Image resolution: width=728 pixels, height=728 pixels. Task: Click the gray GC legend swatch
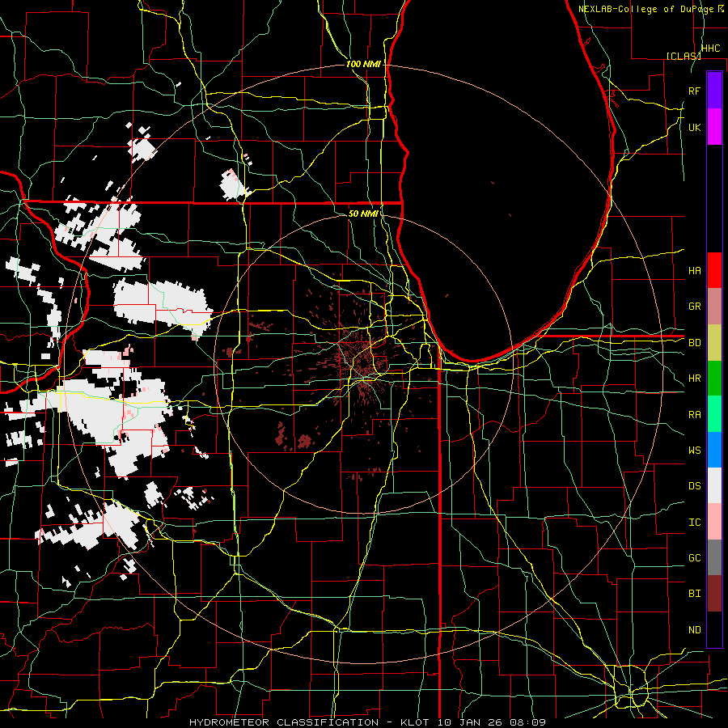(714, 557)
